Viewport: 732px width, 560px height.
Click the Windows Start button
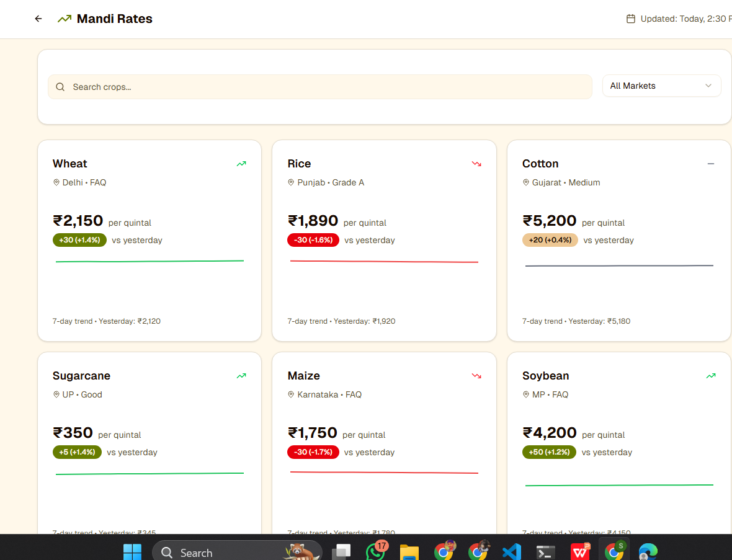132,551
